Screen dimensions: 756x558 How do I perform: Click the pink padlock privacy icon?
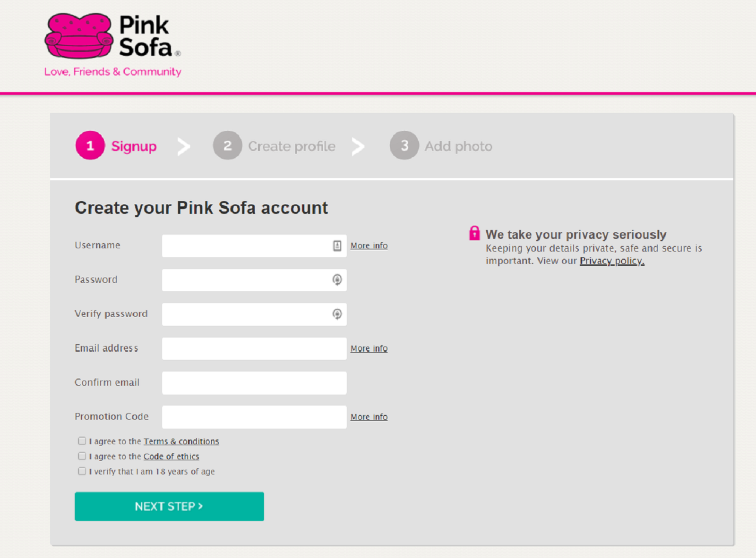(474, 233)
